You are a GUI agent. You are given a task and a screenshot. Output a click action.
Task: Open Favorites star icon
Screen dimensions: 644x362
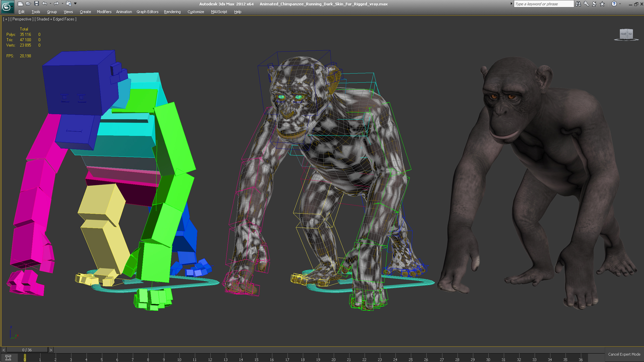[x=602, y=4]
